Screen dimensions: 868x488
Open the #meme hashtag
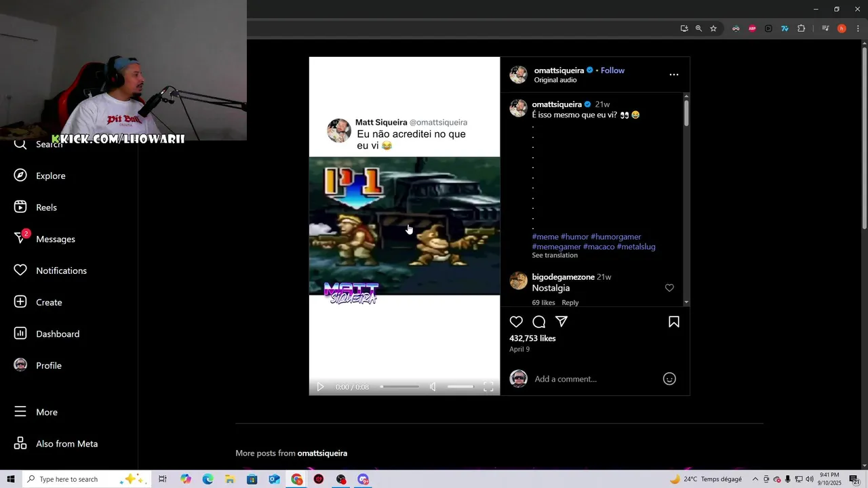[x=545, y=237]
